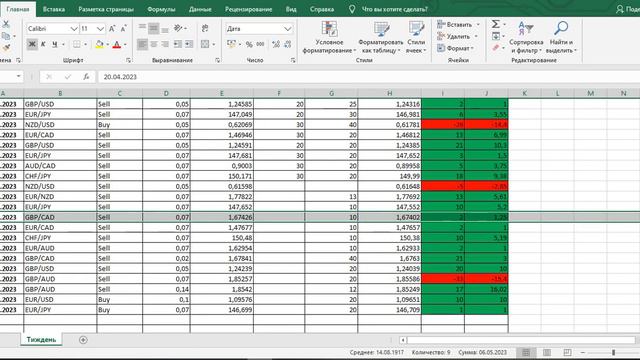Open the Разметка страницы tab
640x360 pixels.
click(x=106, y=9)
